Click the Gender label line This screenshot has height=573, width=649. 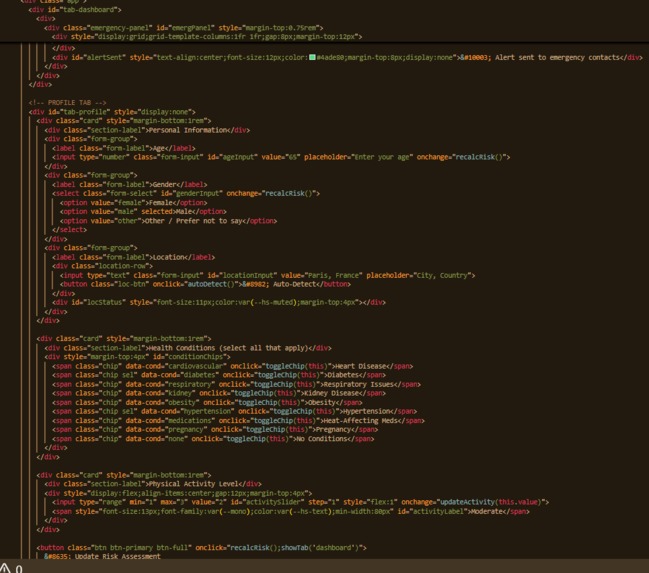[x=130, y=185]
